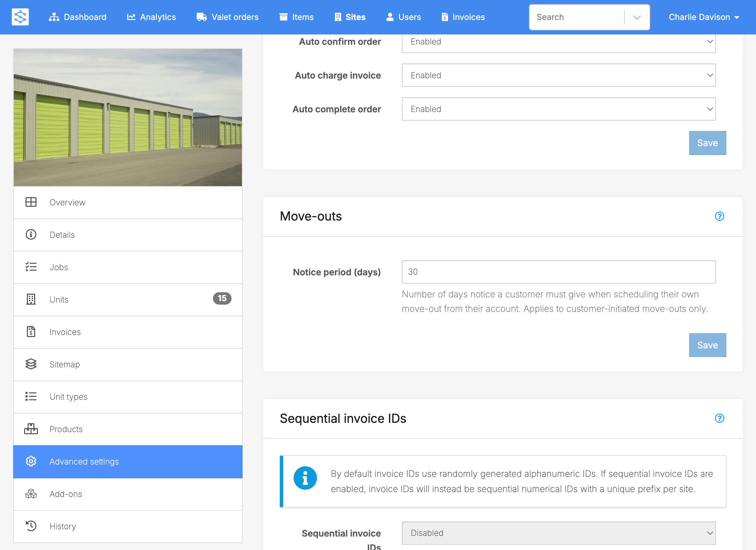Open Valet orders page
This screenshot has width=756, height=550.
click(x=227, y=17)
